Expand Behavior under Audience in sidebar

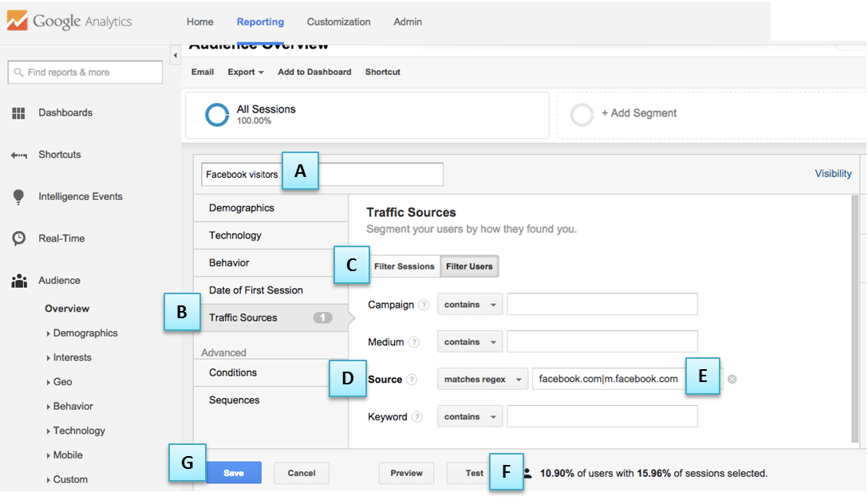tap(69, 406)
